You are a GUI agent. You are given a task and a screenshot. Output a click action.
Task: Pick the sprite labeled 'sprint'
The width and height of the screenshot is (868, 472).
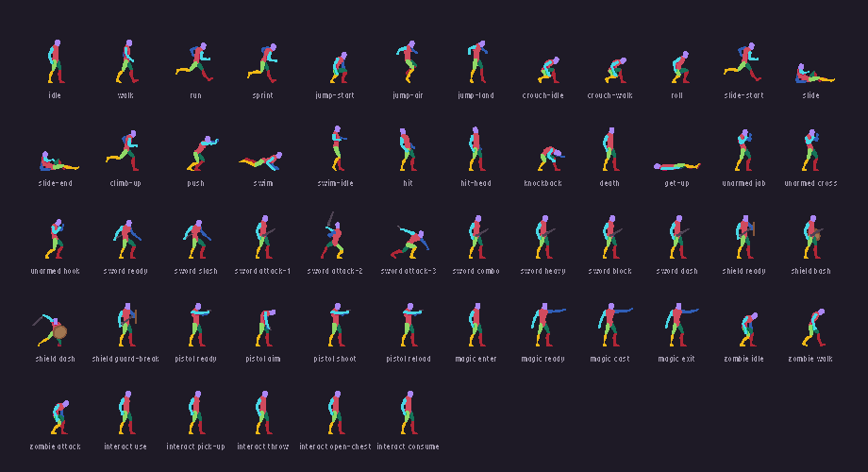click(x=263, y=63)
